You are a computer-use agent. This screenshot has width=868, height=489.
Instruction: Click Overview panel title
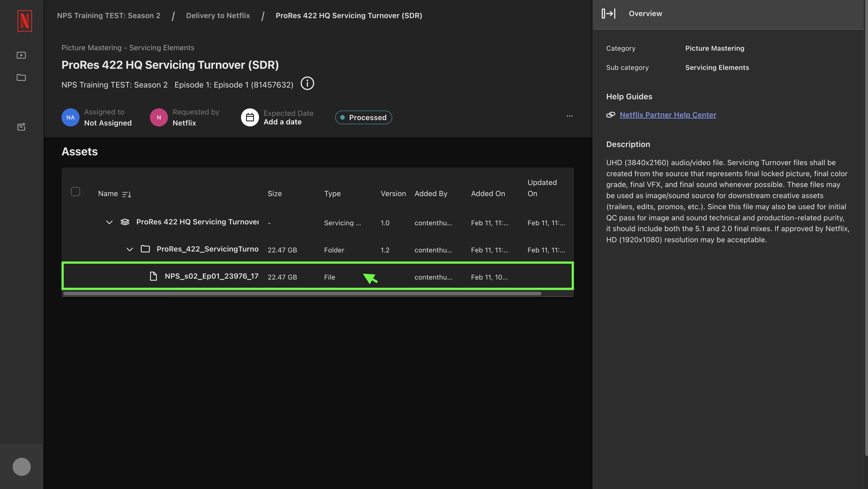coord(645,14)
